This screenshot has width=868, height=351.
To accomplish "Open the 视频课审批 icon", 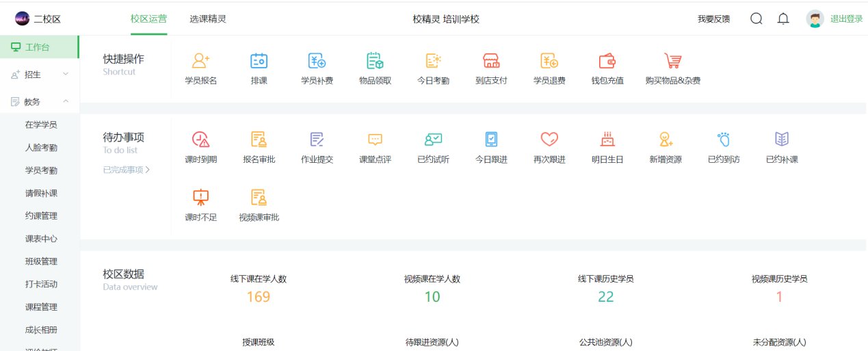I will pos(259,198).
